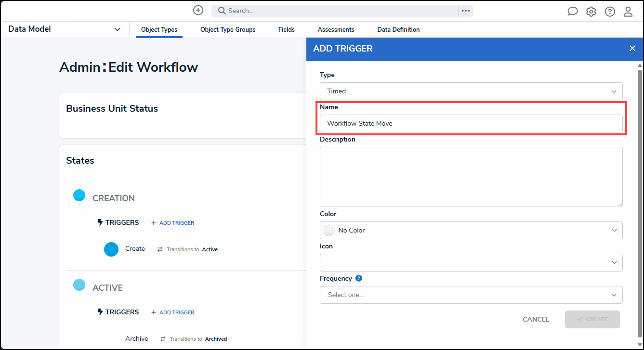
Task: Click the search magnifier icon
Action: tap(222, 11)
